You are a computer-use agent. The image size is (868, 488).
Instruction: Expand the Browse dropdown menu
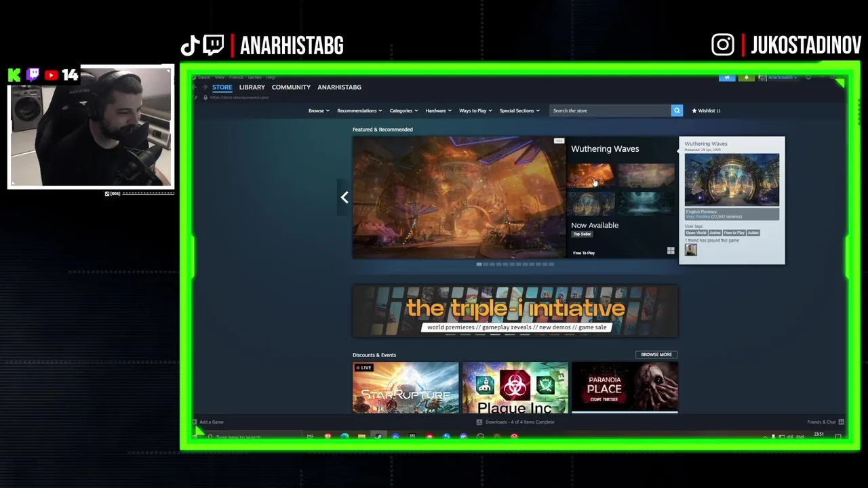click(319, 110)
